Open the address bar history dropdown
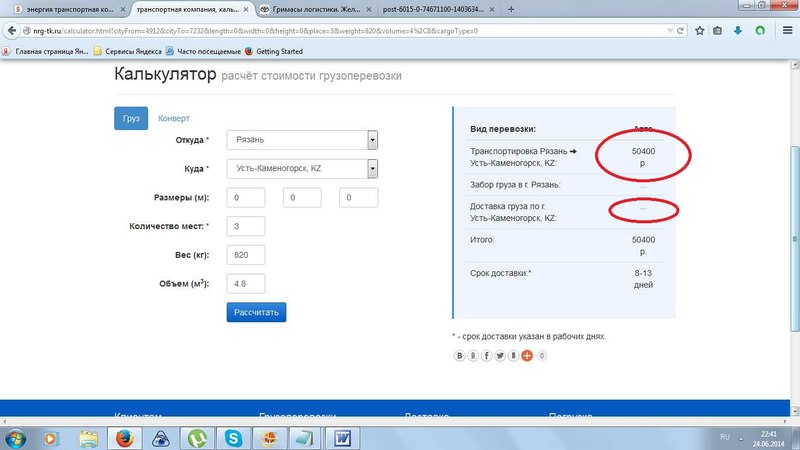This screenshot has width=800, height=450. 670,31
